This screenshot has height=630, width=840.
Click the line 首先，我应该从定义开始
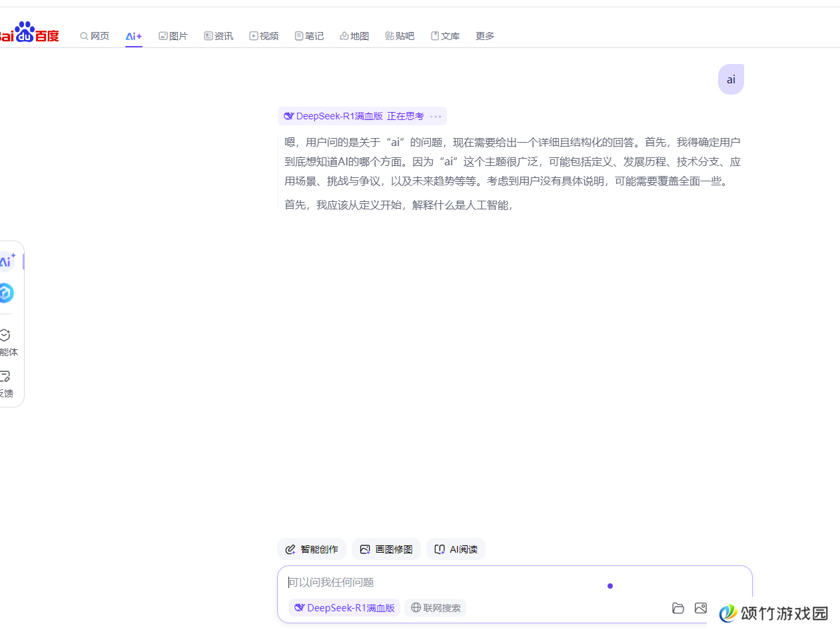click(398, 205)
